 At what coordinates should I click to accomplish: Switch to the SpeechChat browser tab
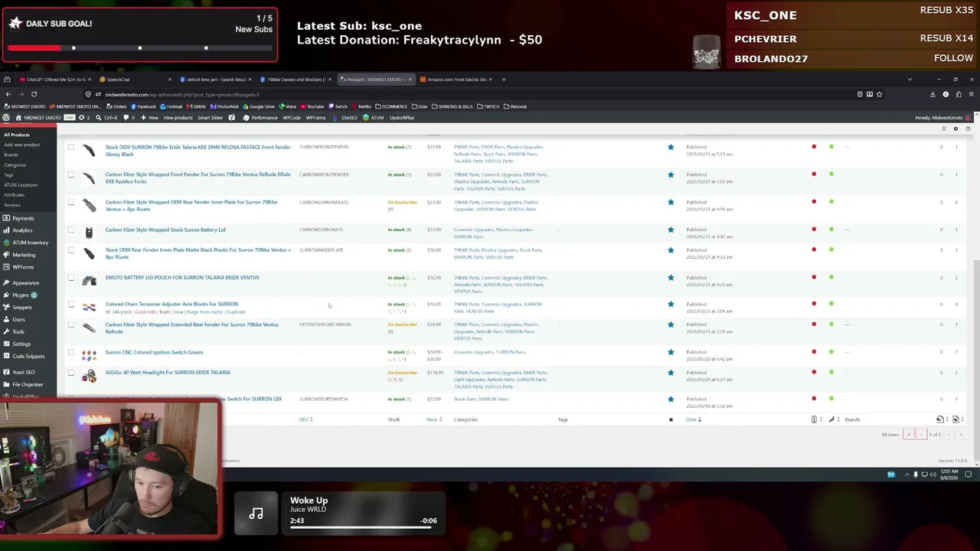pos(136,80)
